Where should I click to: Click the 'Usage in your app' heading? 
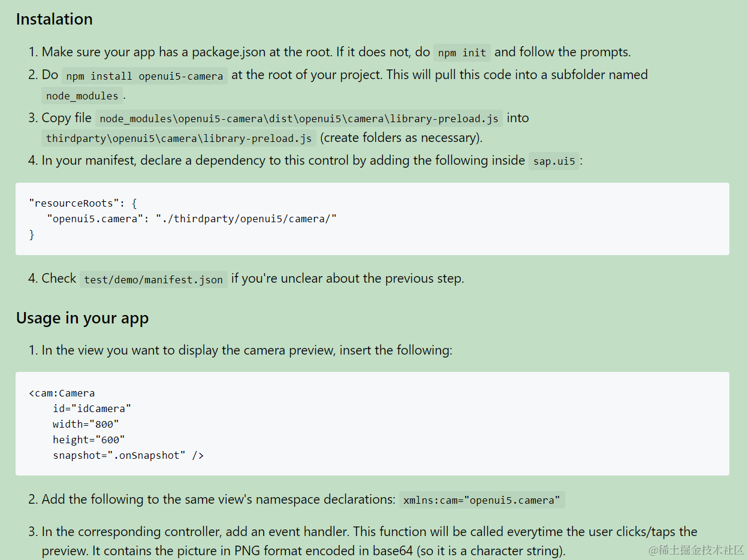pyautogui.click(x=82, y=317)
